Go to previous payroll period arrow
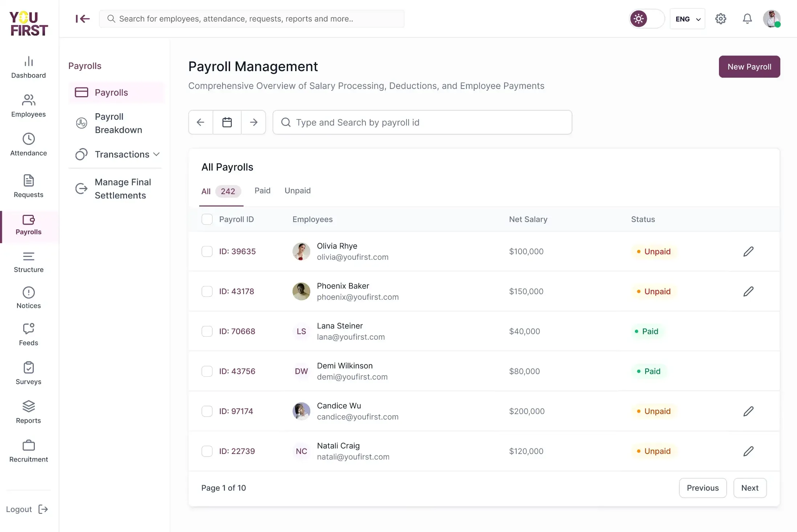The image size is (797, 532). 200,122
